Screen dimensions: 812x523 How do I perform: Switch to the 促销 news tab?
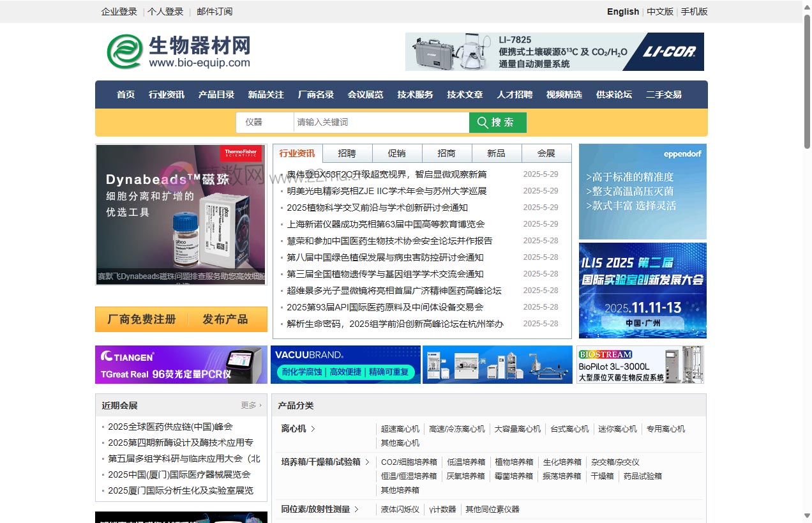[397, 153]
